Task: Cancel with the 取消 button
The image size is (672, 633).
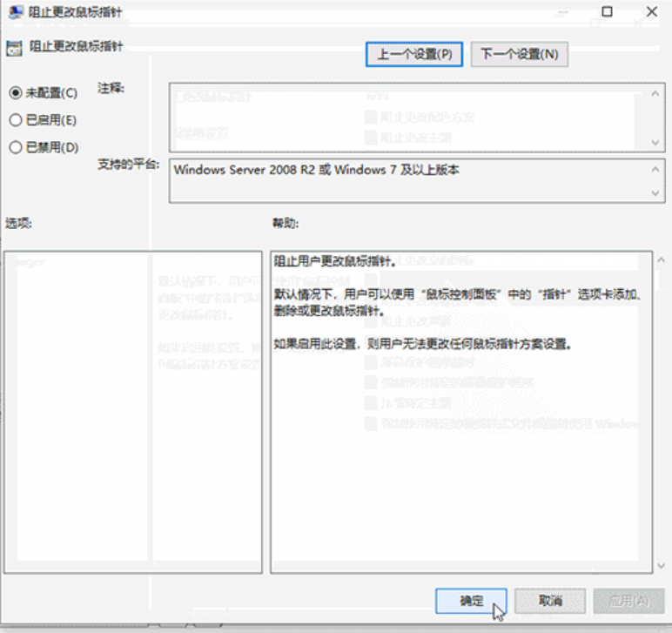Action: coord(550,601)
